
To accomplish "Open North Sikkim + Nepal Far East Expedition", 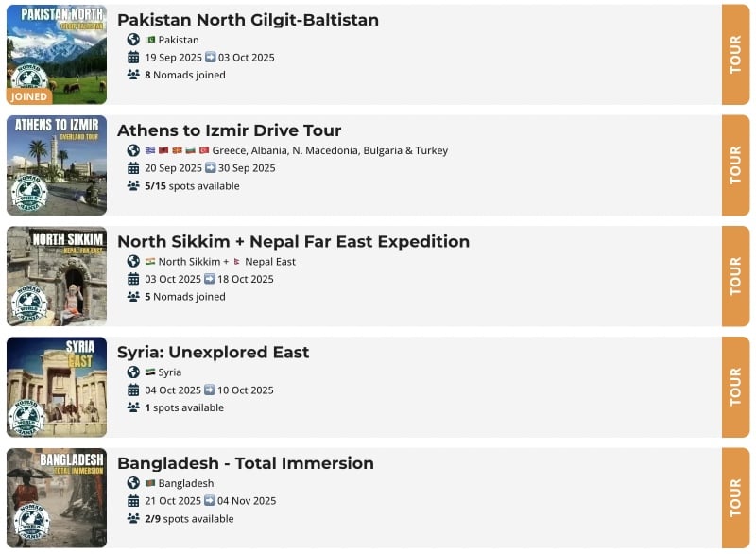I will click(293, 242).
